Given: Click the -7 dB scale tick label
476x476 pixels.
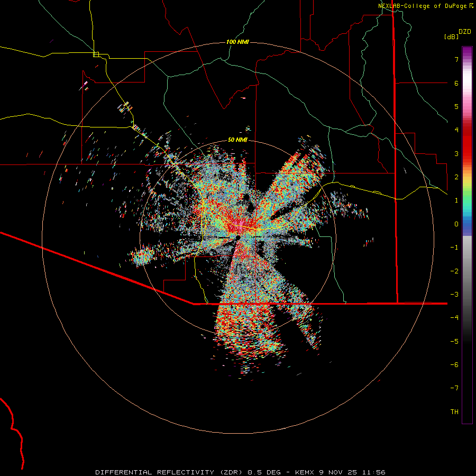Looking at the screenshot, I should coord(454,388).
